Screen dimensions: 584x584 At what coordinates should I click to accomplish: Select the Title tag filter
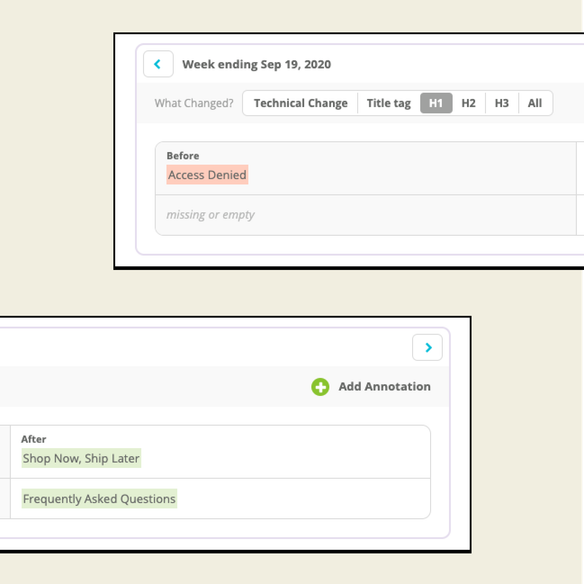pyautogui.click(x=388, y=103)
